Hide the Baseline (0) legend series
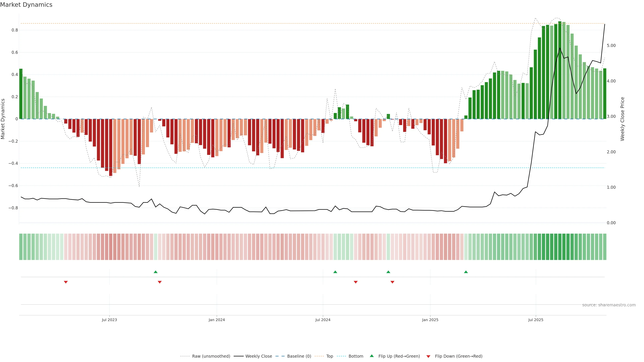The image size is (644, 362). tap(299, 356)
